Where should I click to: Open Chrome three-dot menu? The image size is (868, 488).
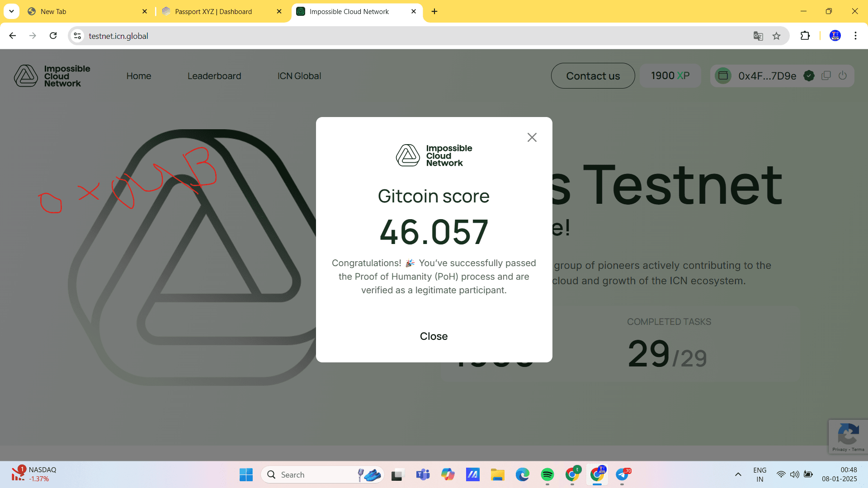855,36
